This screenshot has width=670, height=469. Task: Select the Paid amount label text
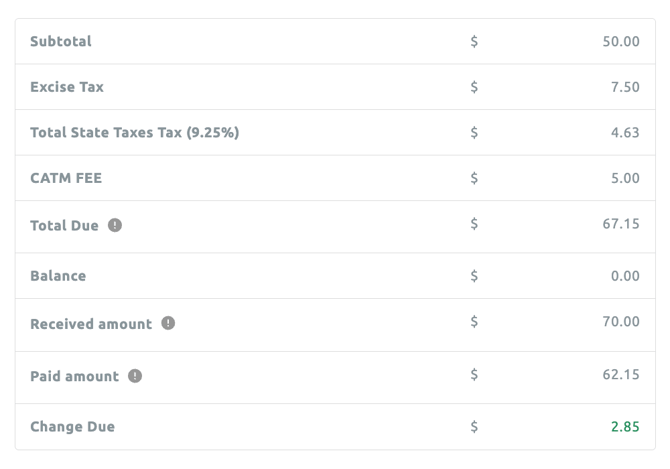(75, 376)
